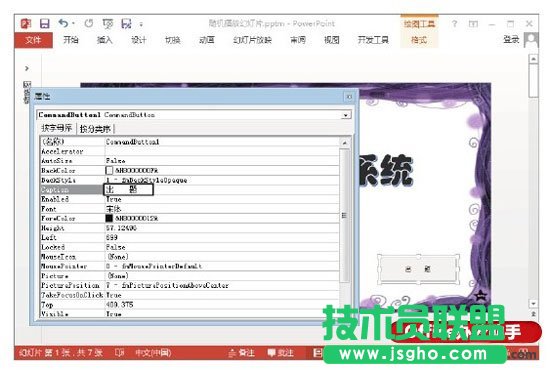Click the slide count status text
550x370 pixels.
[61, 352]
